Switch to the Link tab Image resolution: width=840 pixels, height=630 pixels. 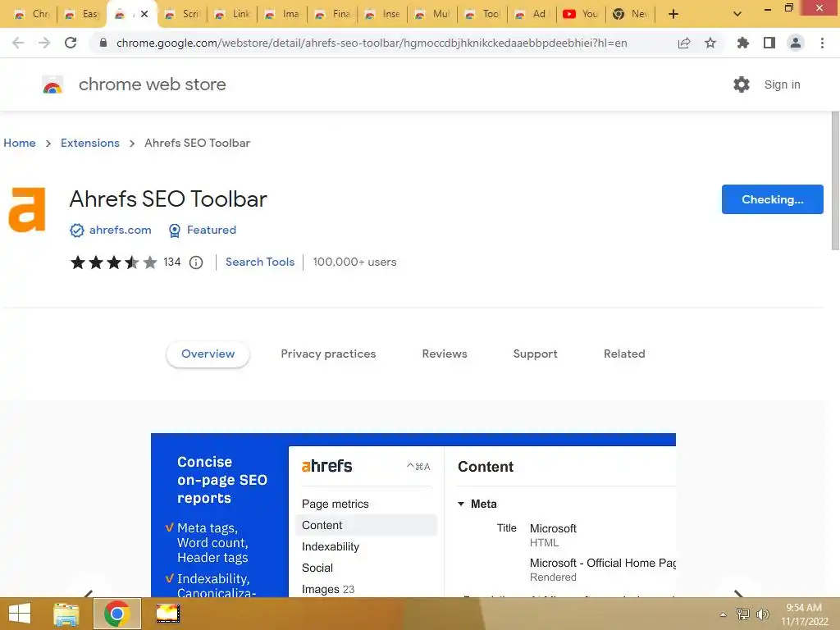233,14
